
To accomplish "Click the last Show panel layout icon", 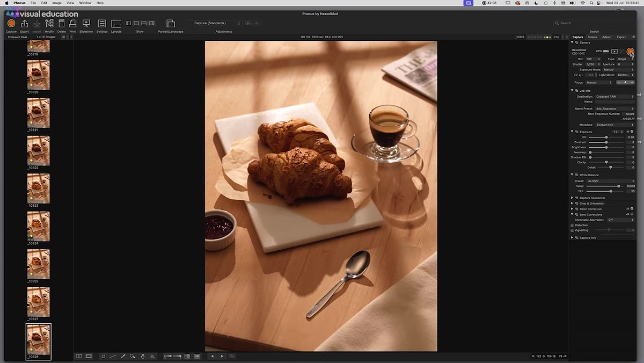I will [x=152, y=23].
